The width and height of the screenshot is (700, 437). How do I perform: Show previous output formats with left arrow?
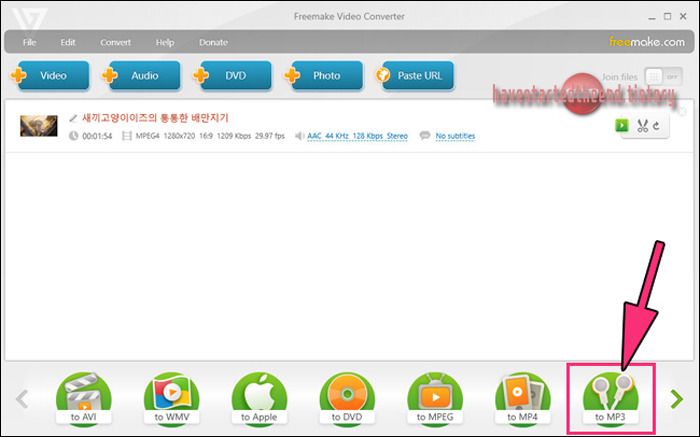tap(22, 399)
